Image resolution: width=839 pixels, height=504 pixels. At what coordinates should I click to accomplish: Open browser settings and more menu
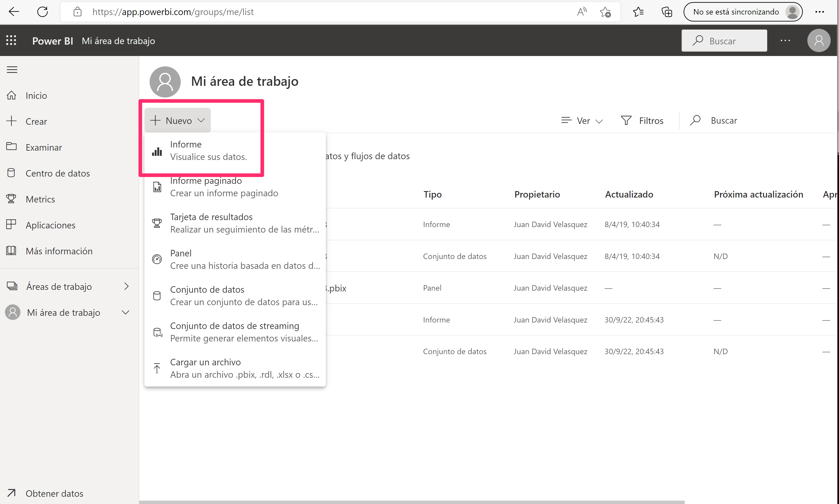click(x=820, y=12)
